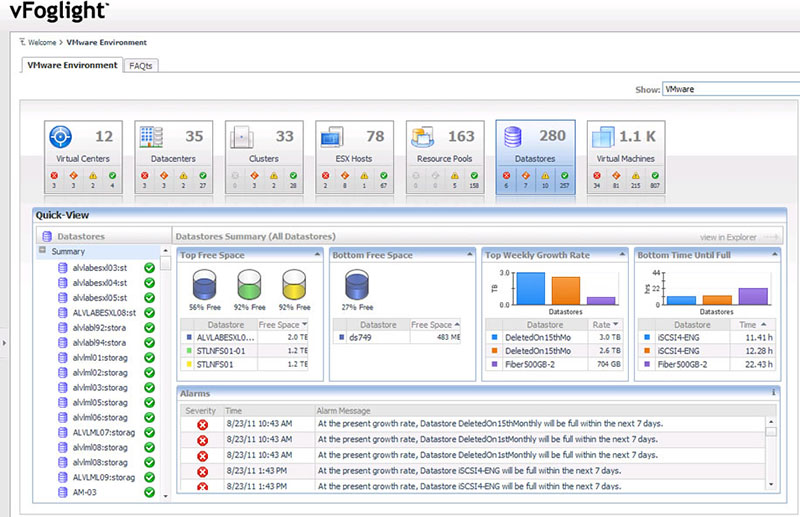Click the Alarms panel info icon
The image size is (800, 517).
tap(773, 392)
